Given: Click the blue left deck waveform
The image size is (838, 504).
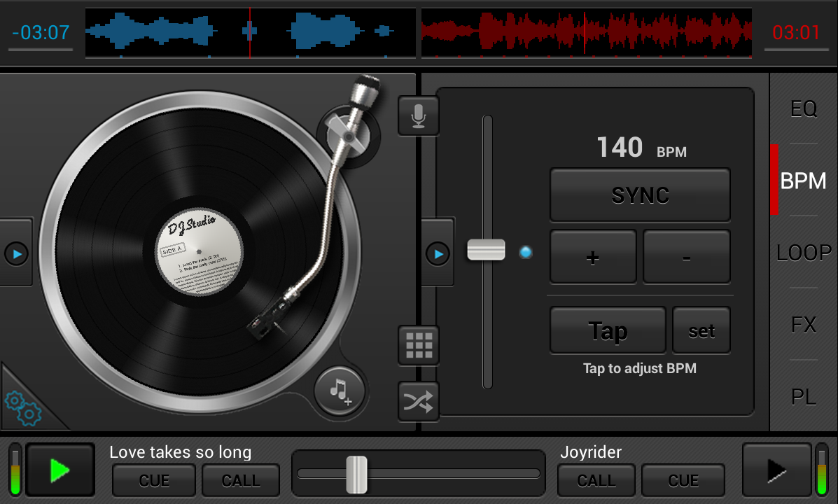Looking at the screenshot, I should tap(250, 33).
